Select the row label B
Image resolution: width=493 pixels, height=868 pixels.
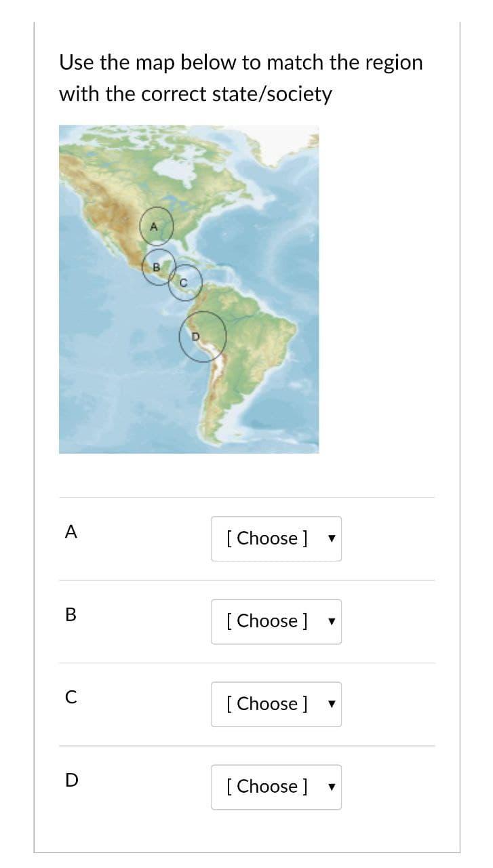[x=71, y=615]
